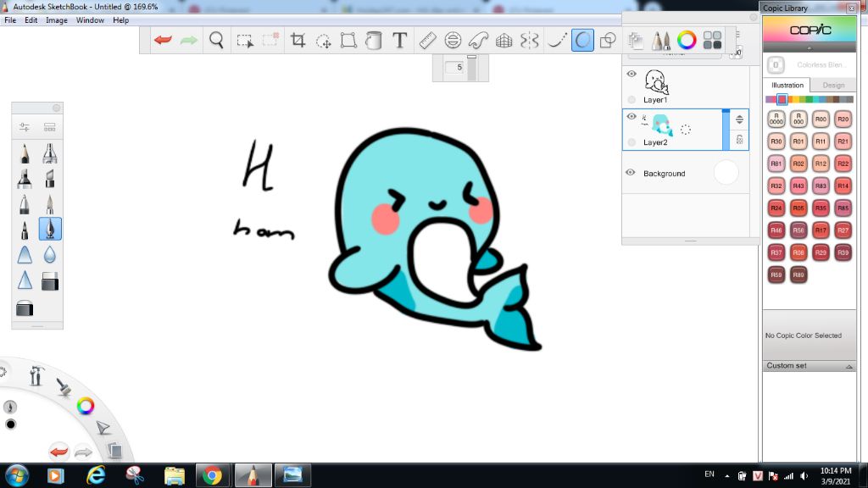
Task: Select the rectangular Selection tool
Action: 245,41
